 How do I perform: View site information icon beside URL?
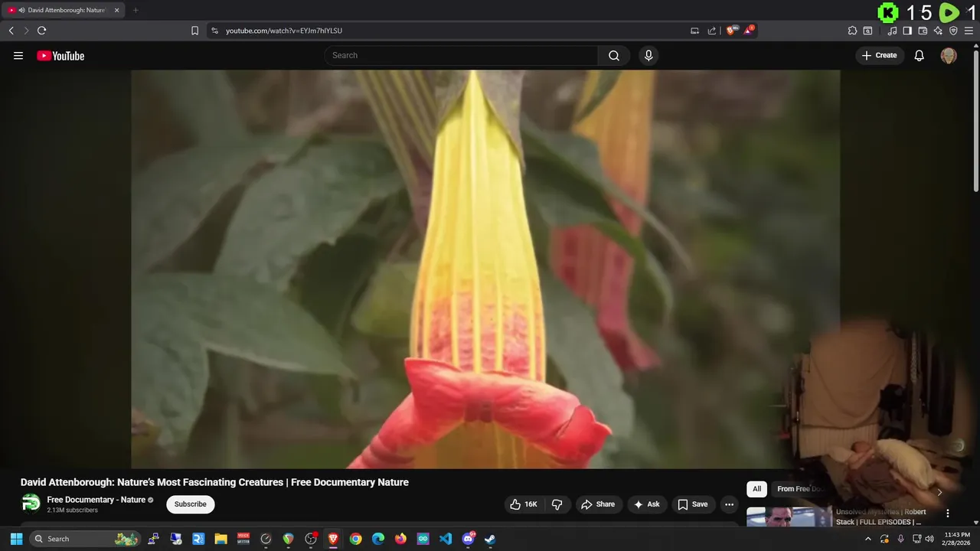pos(214,31)
